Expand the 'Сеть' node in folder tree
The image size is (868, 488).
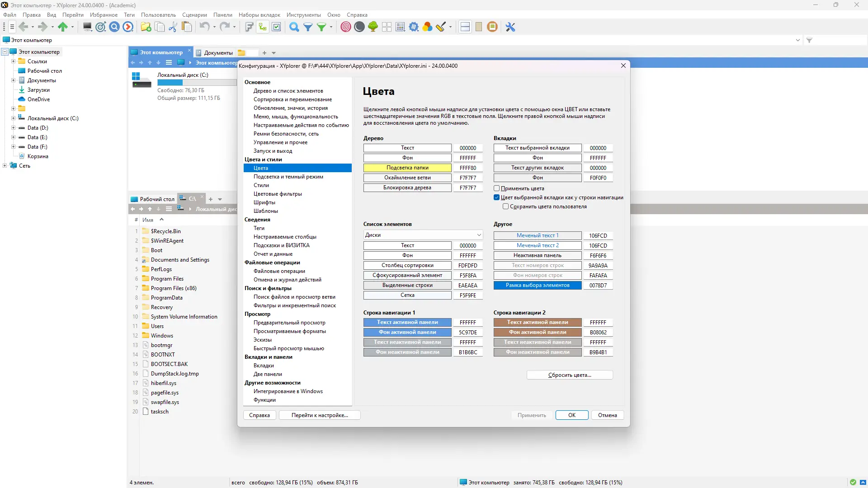pos(5,166)
